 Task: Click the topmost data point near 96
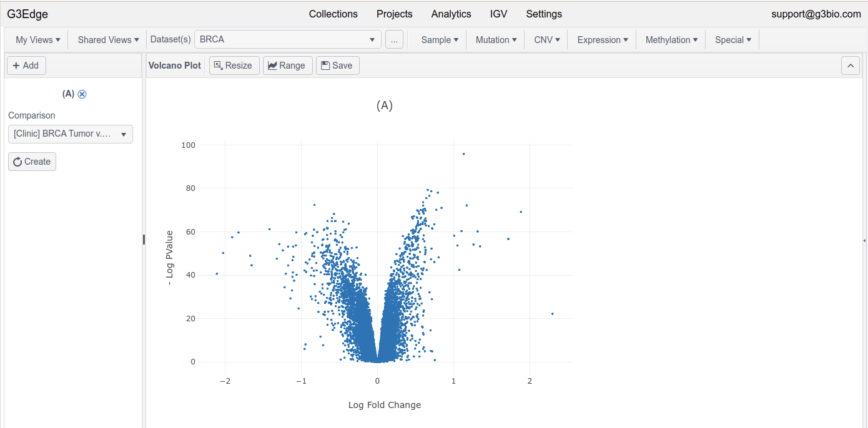(x=463, y=153)
